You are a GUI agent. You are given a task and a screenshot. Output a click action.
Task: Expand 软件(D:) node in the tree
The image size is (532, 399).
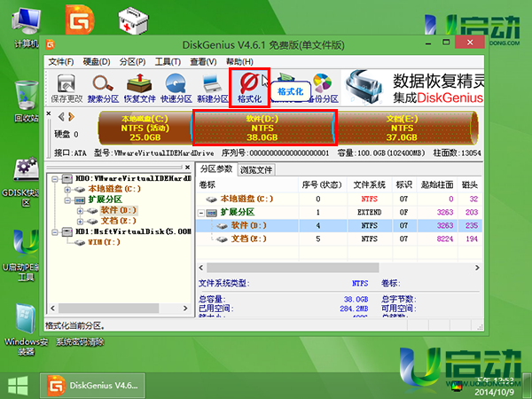click(x=80, y=211)
